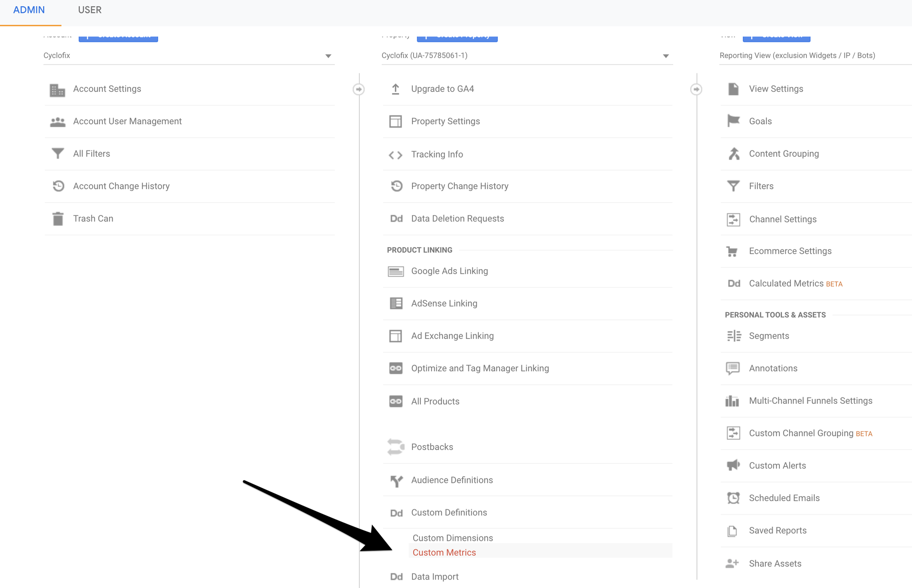Switch to the USER tab
Screen dimensions: 912x588
90,10
